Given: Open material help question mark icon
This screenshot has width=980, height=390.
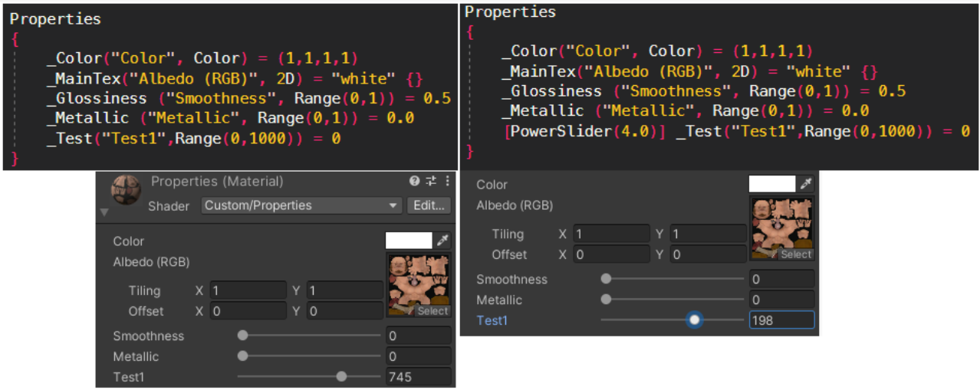Looking at the screenshot, I should point(415,182).
